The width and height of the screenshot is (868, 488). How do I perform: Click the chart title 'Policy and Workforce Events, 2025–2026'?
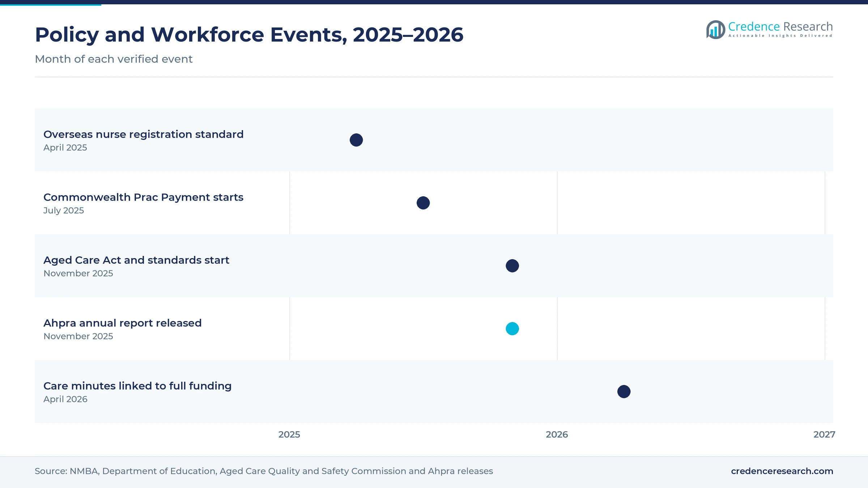[249, 35]
